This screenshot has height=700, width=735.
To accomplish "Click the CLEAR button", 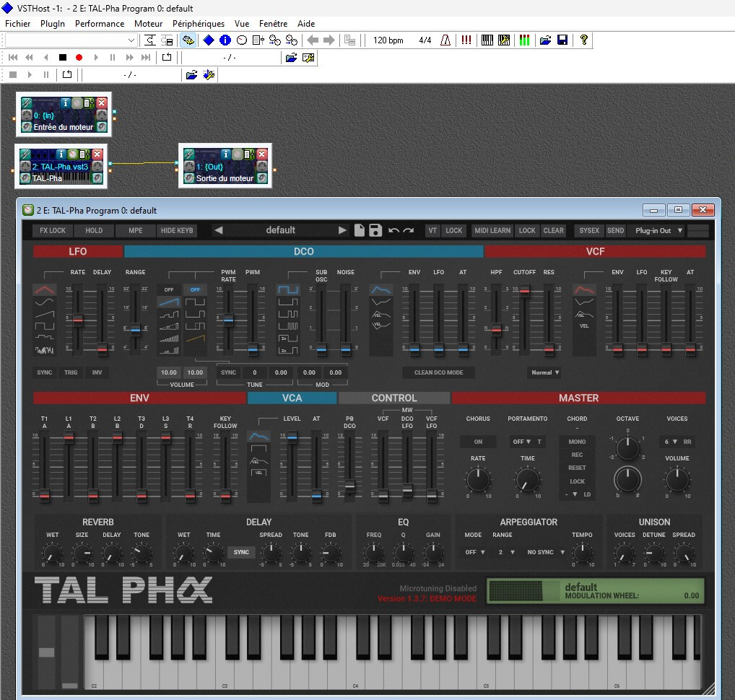I will pyautogui.click(x=553, y=230).
